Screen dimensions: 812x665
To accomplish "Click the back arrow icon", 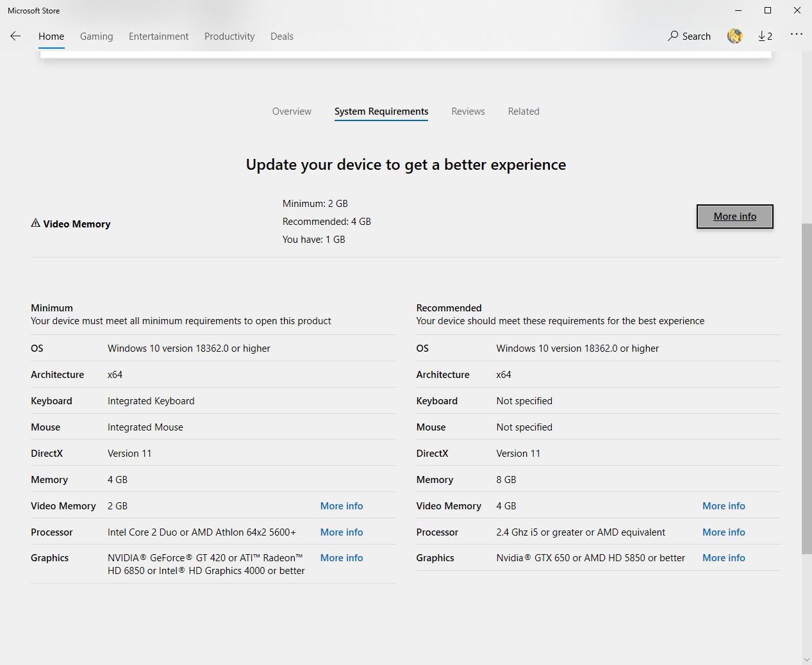I will tap(15, 37).
